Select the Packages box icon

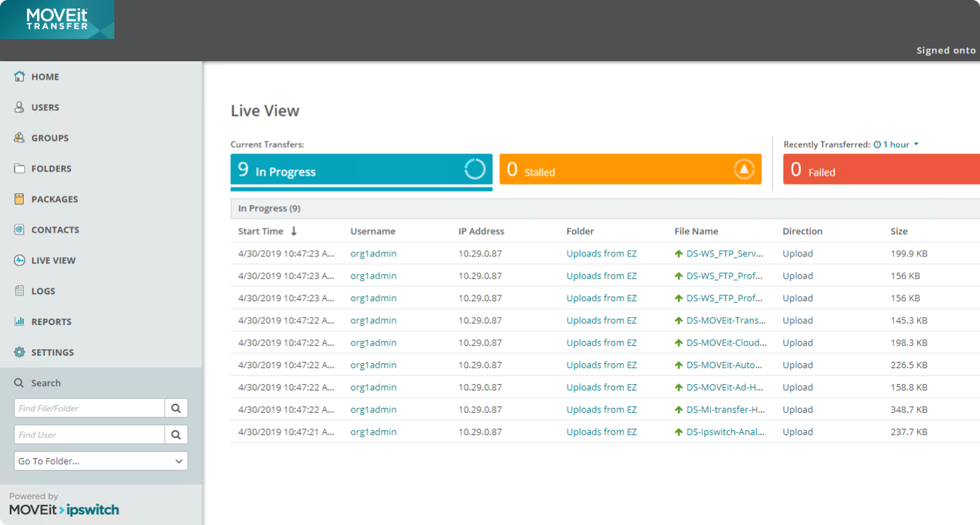tap(20, 199)
